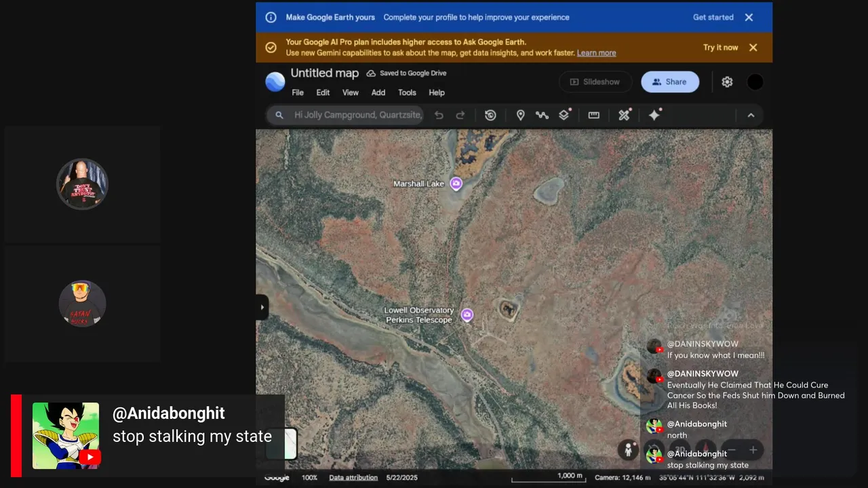
Task: Open the map layers tool
Action: coord(564,115)
